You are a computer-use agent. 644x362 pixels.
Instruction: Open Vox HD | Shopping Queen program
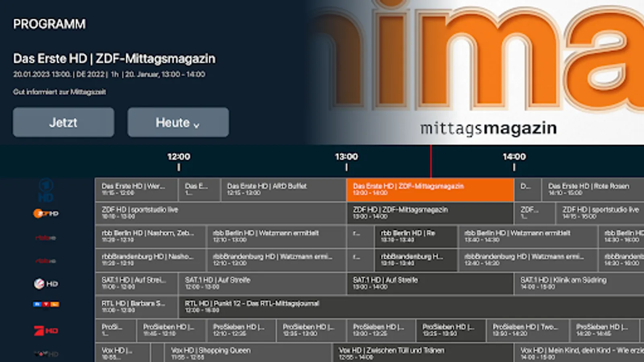coord(248,353)
